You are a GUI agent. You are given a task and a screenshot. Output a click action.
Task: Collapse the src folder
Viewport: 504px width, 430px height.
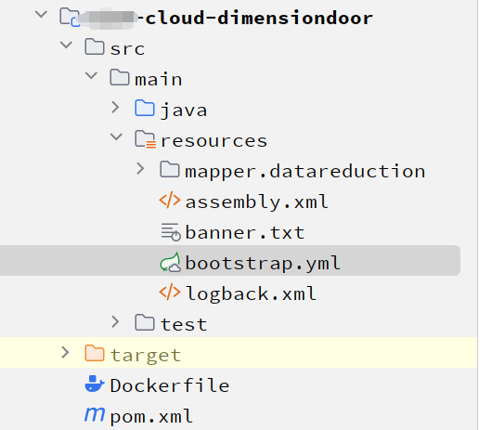pyautogui.click(x=66, y=45)
